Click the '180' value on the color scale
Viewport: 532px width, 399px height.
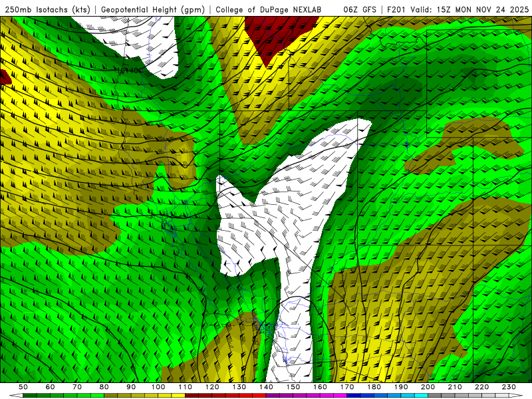coord(374,387)
